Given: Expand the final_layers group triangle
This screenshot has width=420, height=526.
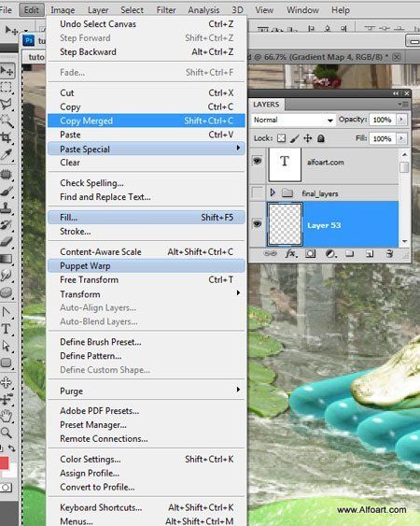Looking at the screenshot, I should 273,192.
